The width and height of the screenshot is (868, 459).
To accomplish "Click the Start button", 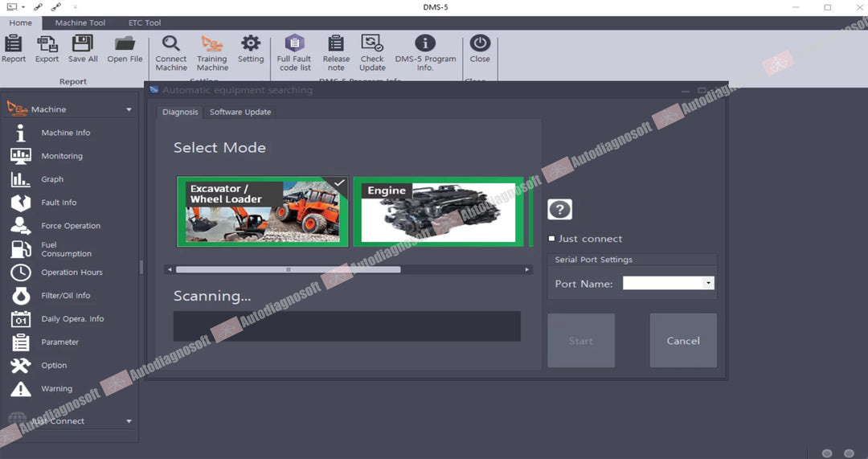I will coord(581,341).
